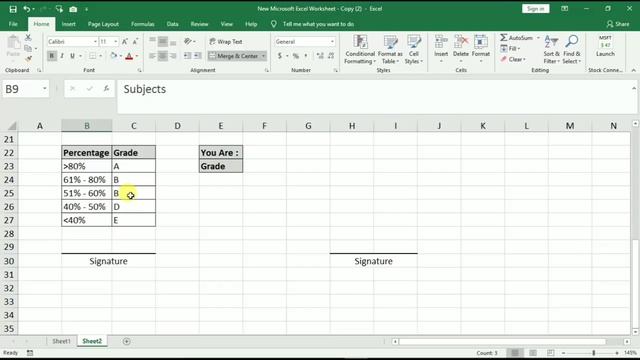Viewport: 640px width, 360px height.
Task: Click zoom in plus button
Action: 617,353
